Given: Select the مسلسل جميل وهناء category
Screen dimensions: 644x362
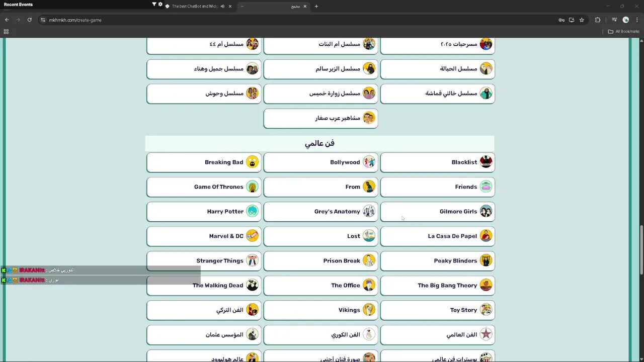Looking at the screenshot, I should pyautogui.click(x=204, y=69).
